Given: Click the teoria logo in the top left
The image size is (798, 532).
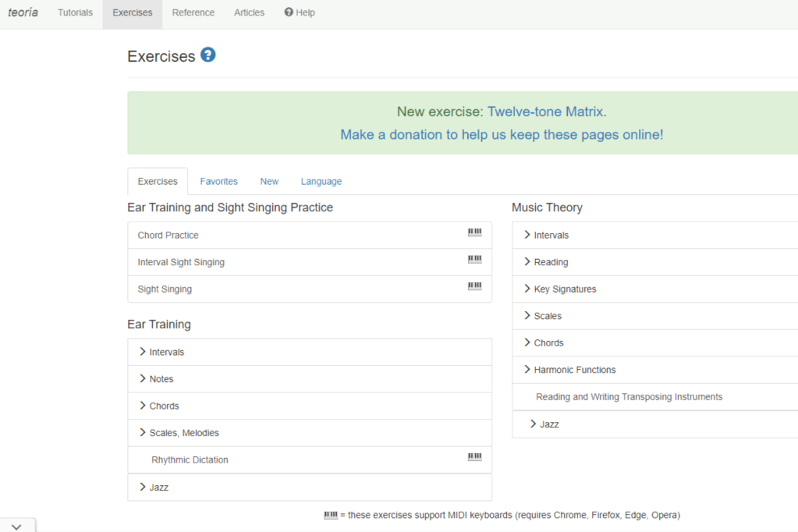Looking at the screenshot, I should click(x=23, y=12).
